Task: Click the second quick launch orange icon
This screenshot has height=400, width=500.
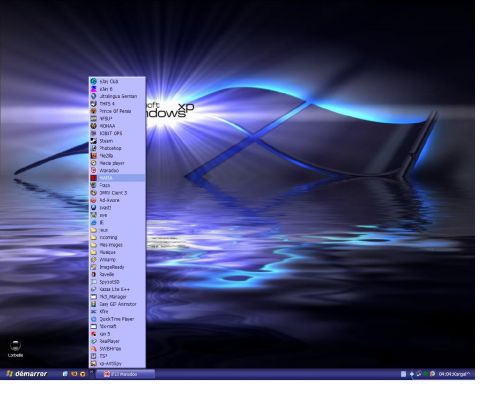Action: click(x=74, y=374)
